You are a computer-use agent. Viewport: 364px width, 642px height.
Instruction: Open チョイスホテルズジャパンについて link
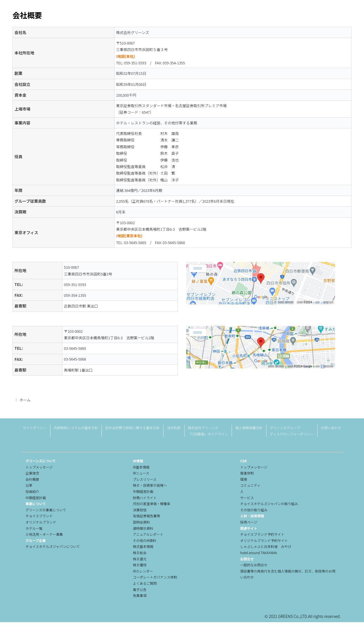tap(53, 546)
